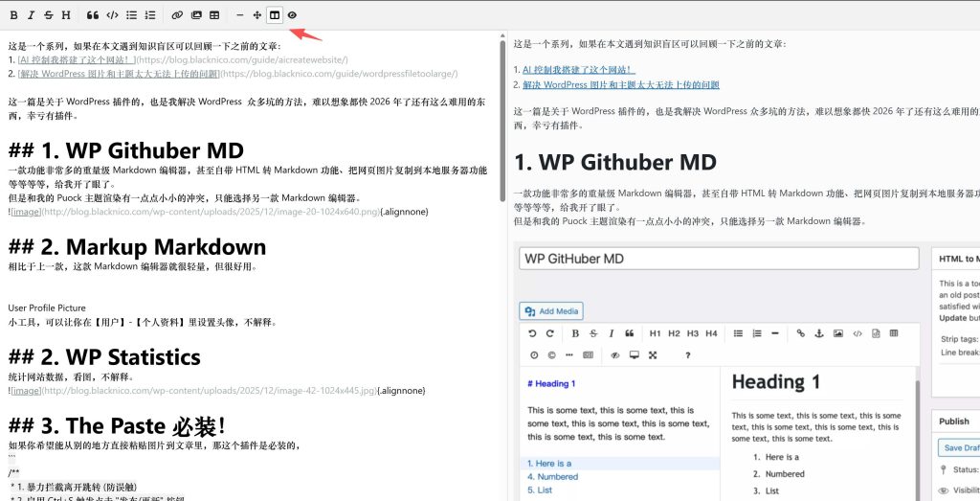
Task: Click the copyright icon in the embedded screenshot
Action: point(551,355)
